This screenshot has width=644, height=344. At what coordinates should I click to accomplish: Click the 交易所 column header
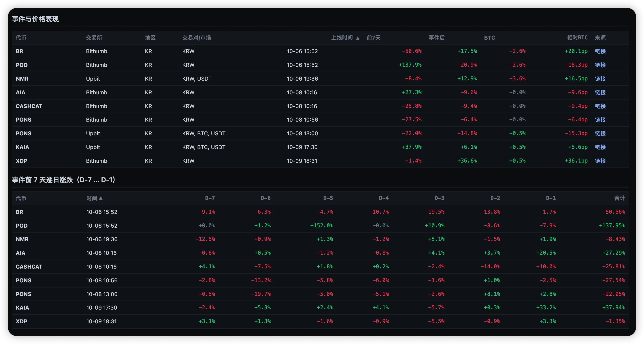(94, 38)
